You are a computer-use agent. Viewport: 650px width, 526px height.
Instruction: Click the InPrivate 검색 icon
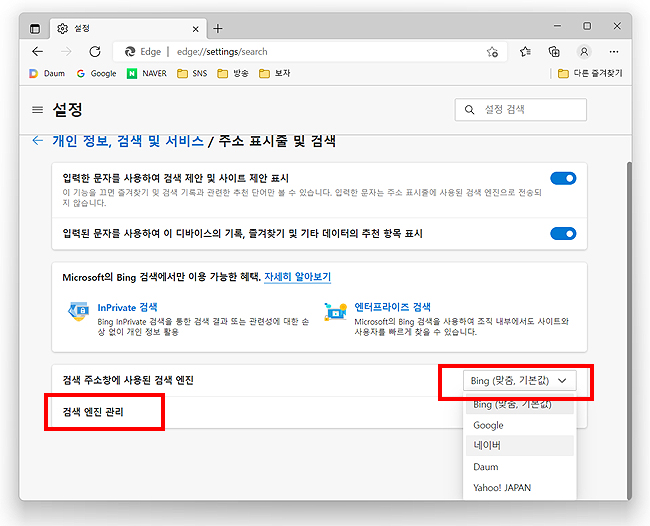pos(78,312)
